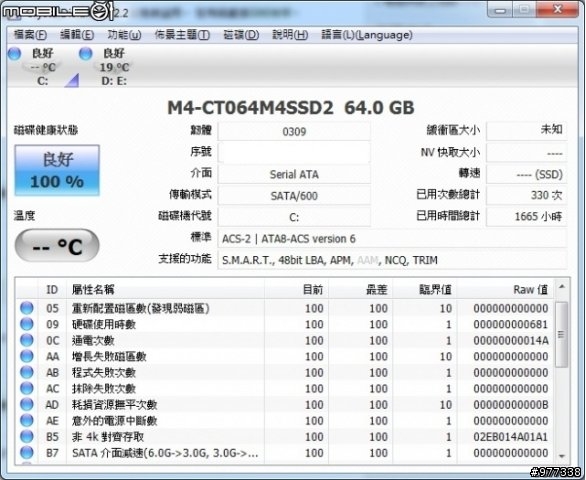
Task: Click the status icon of row AA
Action: tap(27, 356)
